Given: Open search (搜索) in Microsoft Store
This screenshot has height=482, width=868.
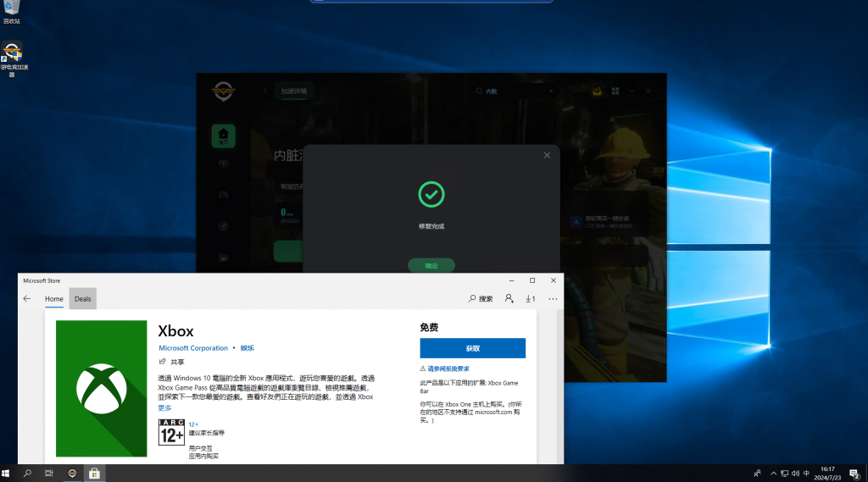Looking at the screenshot, I should (x=480, y=299).
